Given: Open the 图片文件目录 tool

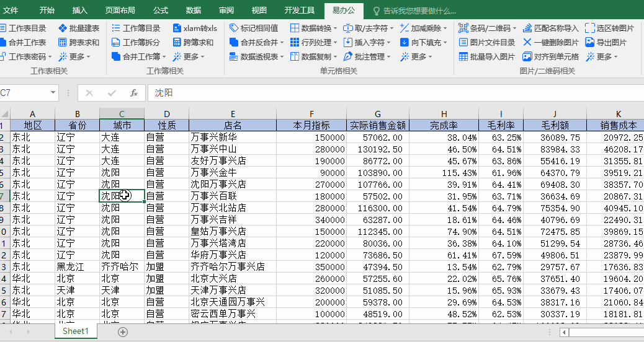Looking at the screenshot, I should tap(486, 42).
